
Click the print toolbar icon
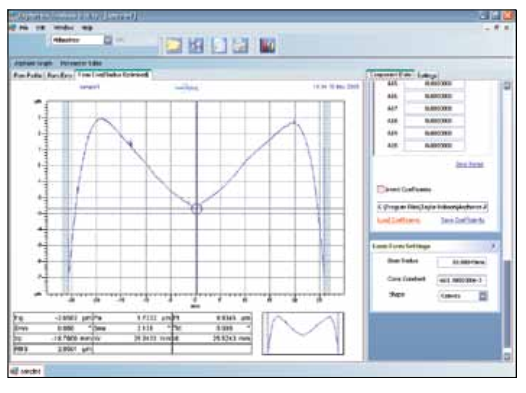coord(241,45)
